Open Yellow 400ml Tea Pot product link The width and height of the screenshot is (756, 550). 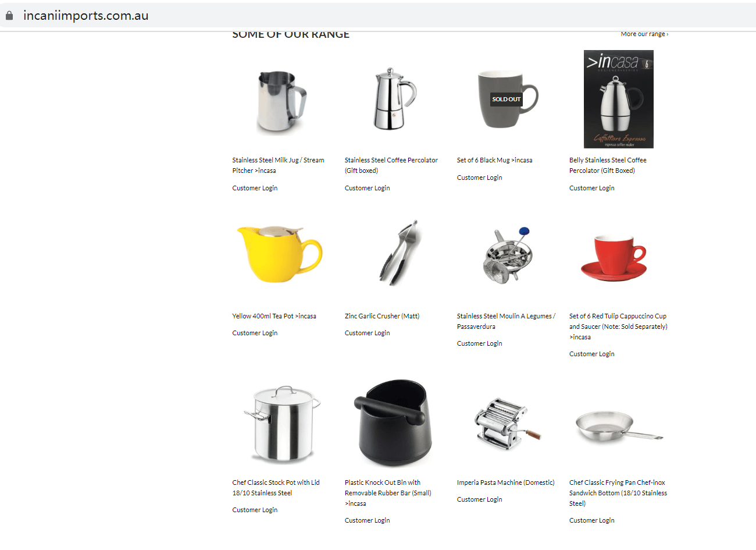point(274,316)
